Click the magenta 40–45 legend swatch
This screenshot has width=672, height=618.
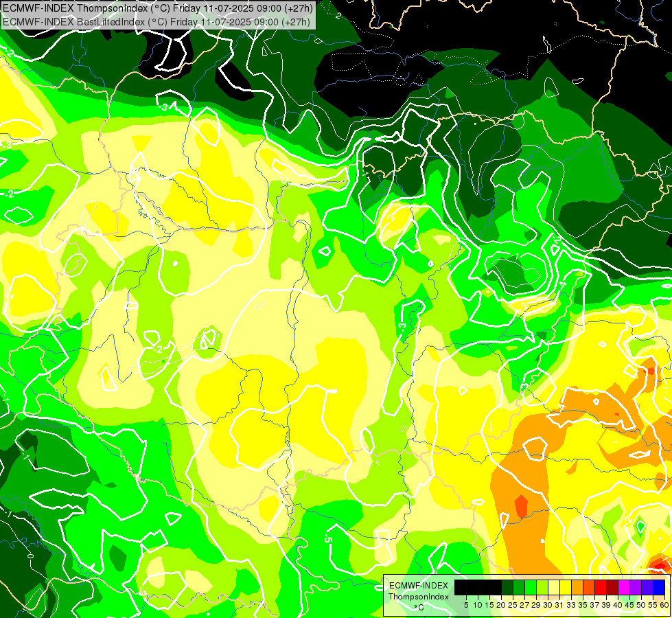624,588
